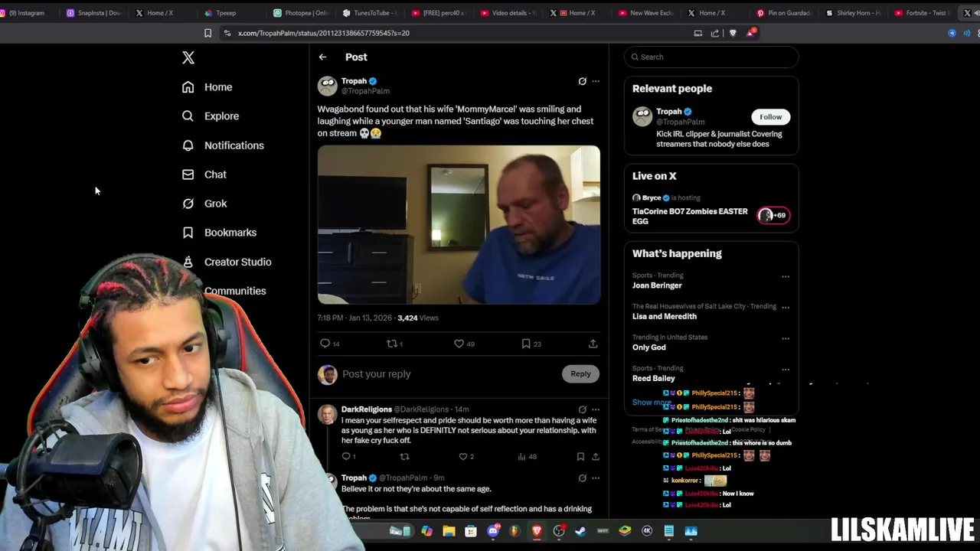980x551 pixels.
Task: Reply to the DarkReligions comment
Action: 345,457
